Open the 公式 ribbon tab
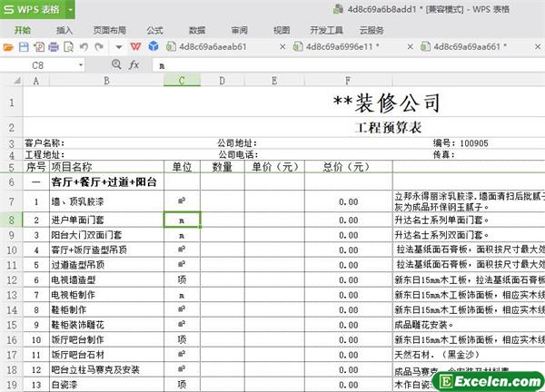545x392 pixels. (154, 30)
